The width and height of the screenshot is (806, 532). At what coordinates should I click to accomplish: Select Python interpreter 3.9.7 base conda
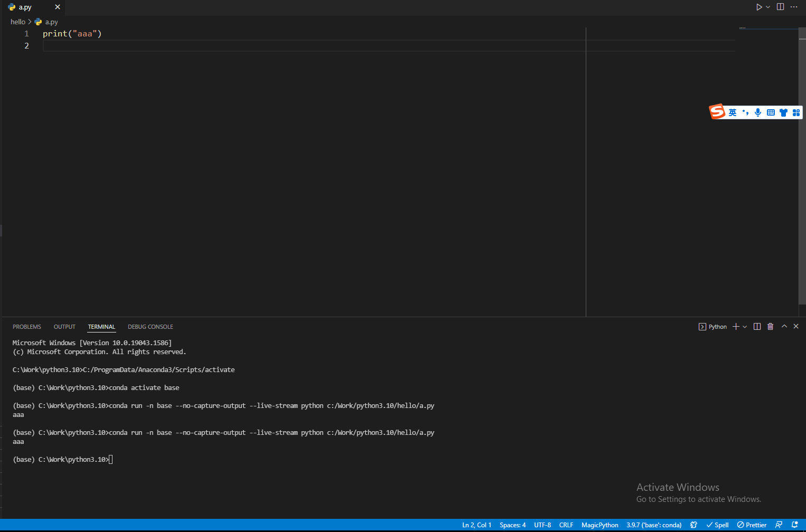[654, 525]
